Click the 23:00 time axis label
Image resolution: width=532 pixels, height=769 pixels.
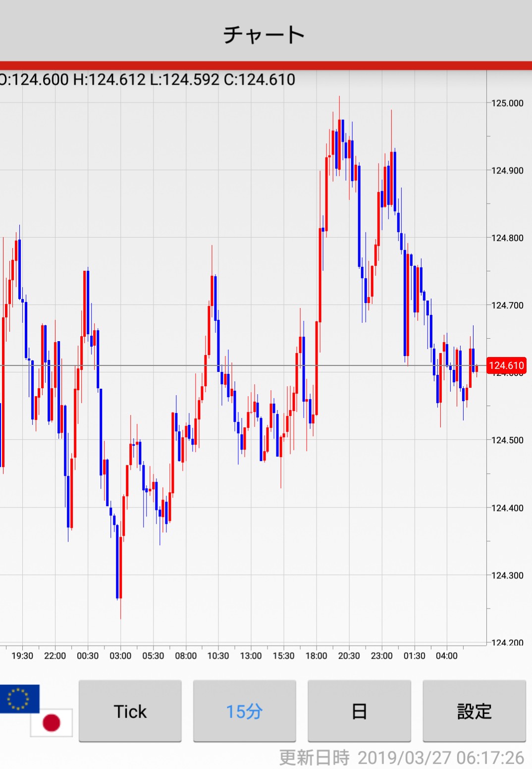click(x=381, y=656)
